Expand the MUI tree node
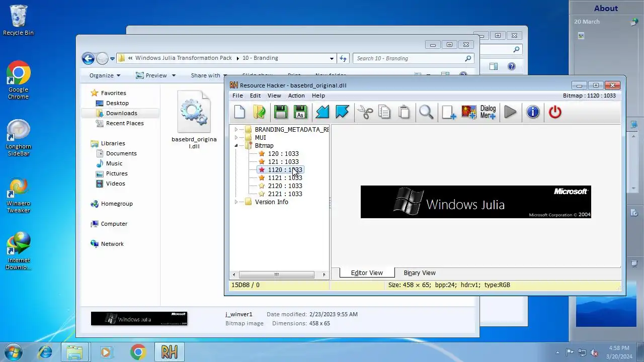 pos(236,138)
